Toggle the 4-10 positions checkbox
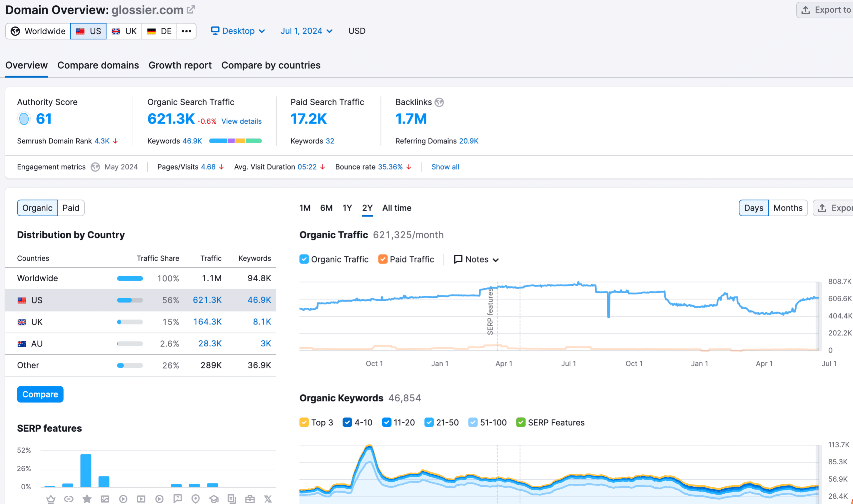Viewport: 853px width, 504px height. [x=347, y=422]
